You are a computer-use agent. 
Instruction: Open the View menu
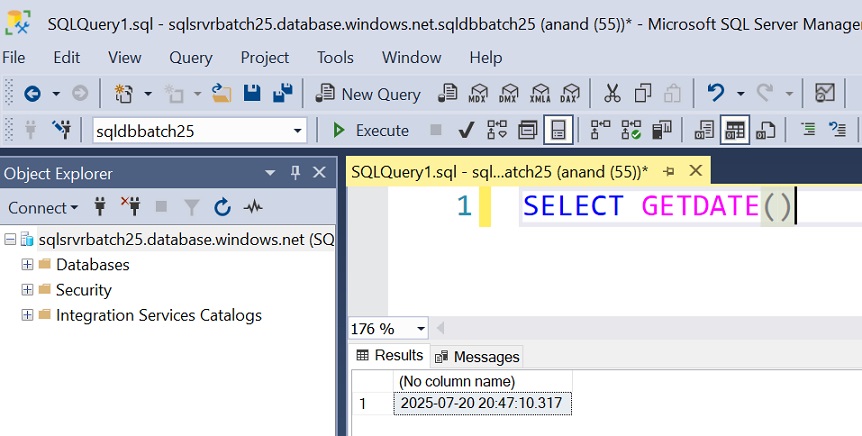click(x=125, y=57)
